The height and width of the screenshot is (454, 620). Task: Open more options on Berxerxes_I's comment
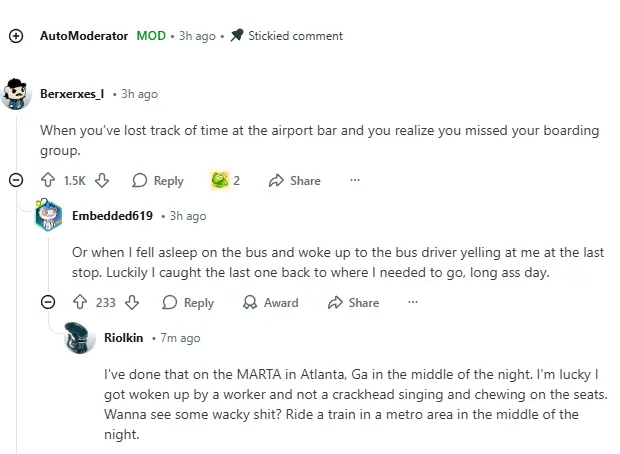coord(355,181)
